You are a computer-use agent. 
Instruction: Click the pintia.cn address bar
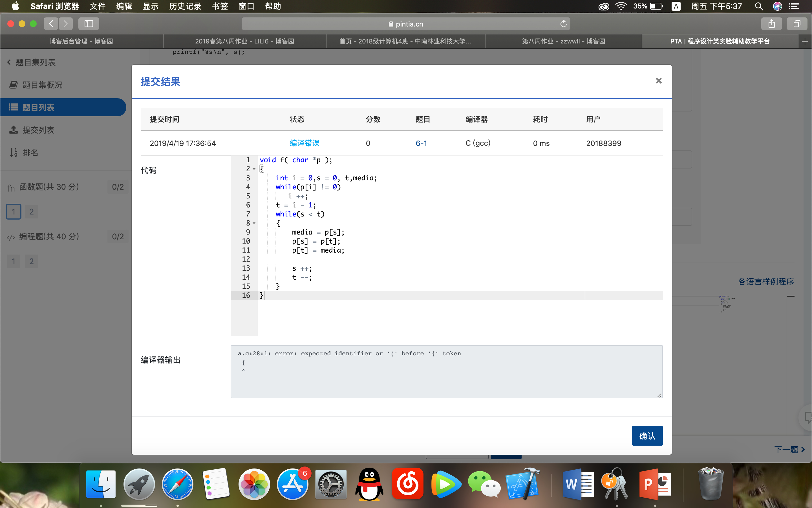pyautogui.click(x=406, y=23)
